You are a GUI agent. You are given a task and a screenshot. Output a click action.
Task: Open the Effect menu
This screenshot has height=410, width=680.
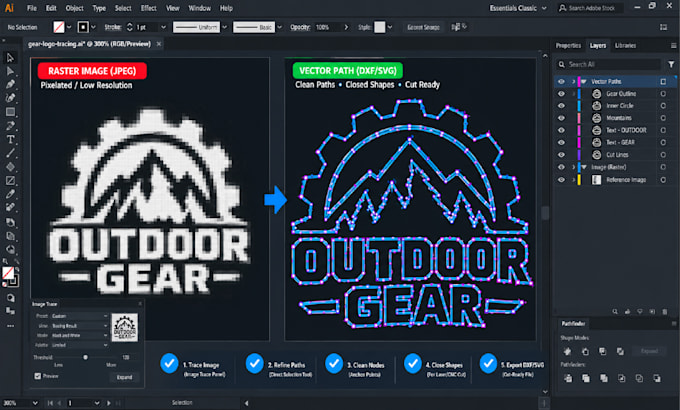[148, 8]
